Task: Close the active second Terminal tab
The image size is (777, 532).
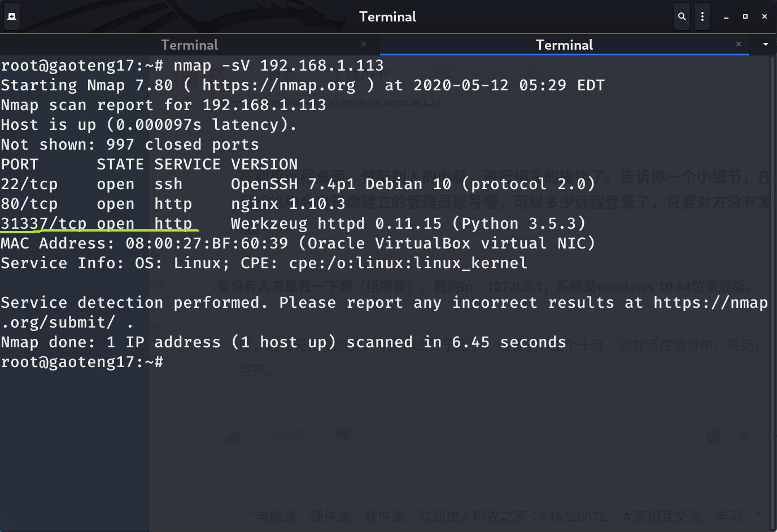Action: point(739,44)
